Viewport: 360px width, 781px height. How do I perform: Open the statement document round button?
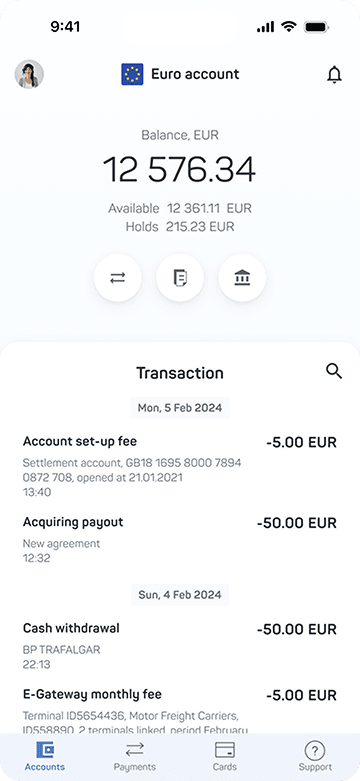(180, 278)
